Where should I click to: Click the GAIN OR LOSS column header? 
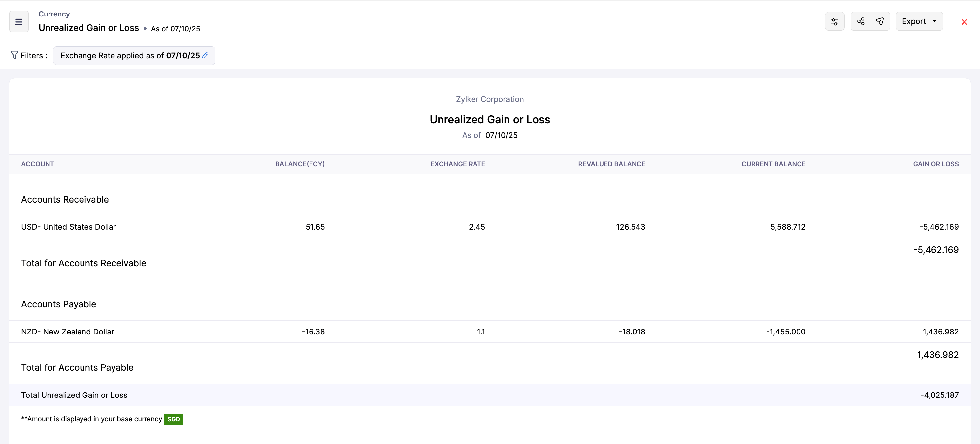(935, 164)
